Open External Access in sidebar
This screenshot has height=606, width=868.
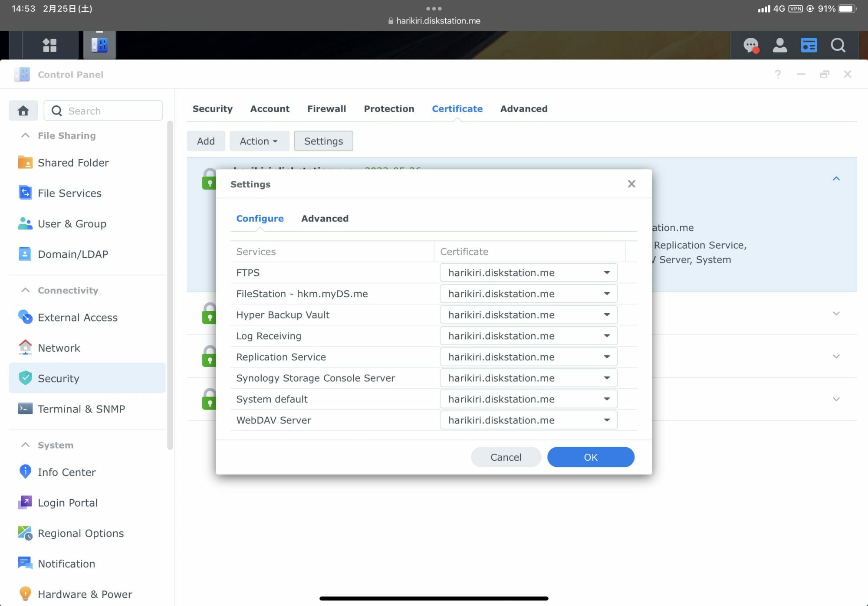click(87, 318)
